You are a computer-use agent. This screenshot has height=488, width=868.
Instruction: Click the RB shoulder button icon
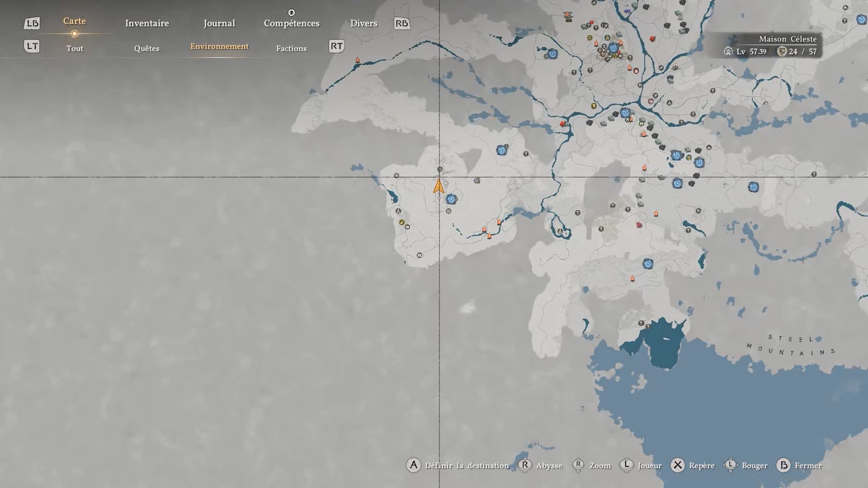(x=402, y=23)
